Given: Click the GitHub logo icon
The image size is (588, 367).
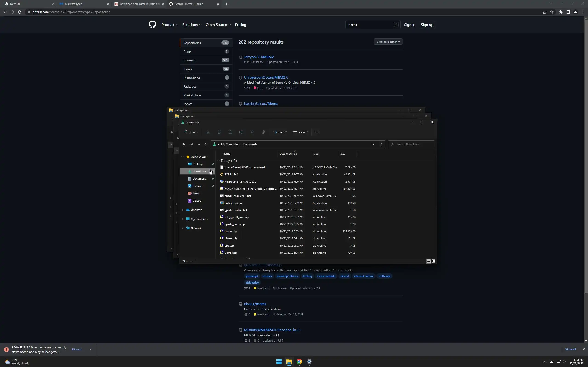Looking at the screenshot, I should (x=152, y=25).
